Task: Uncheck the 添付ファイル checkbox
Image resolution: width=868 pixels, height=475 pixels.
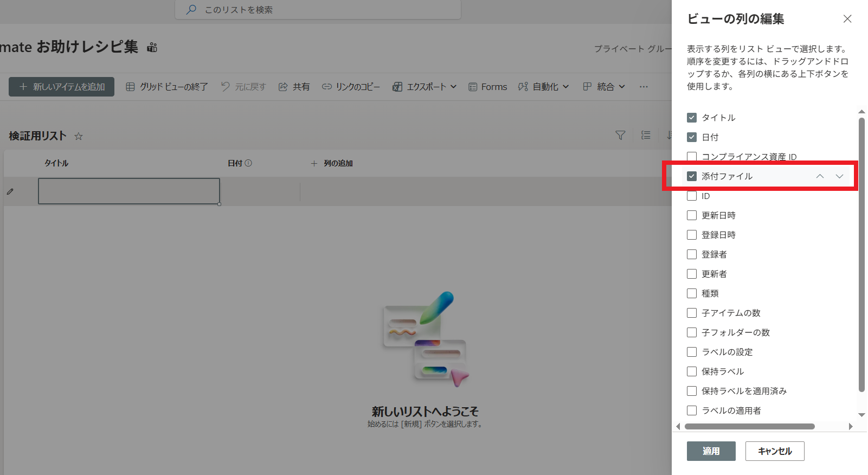Action: point(692,176)
